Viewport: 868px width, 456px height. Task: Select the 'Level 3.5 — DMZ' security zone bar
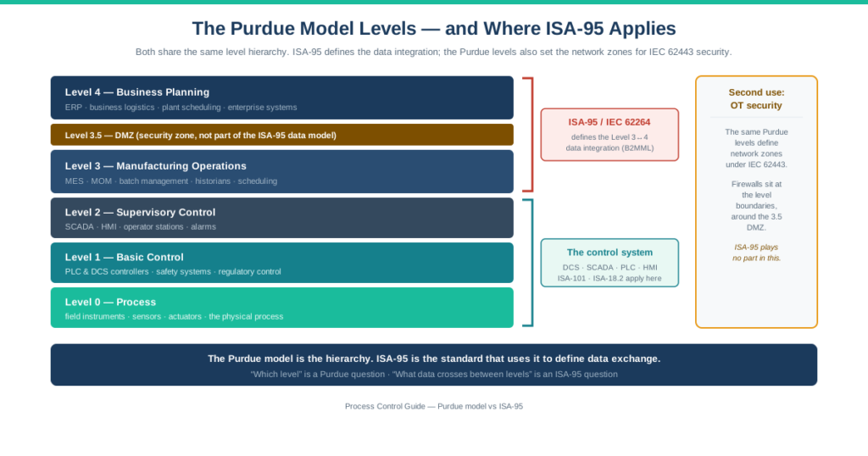click(x=281, y=135)
